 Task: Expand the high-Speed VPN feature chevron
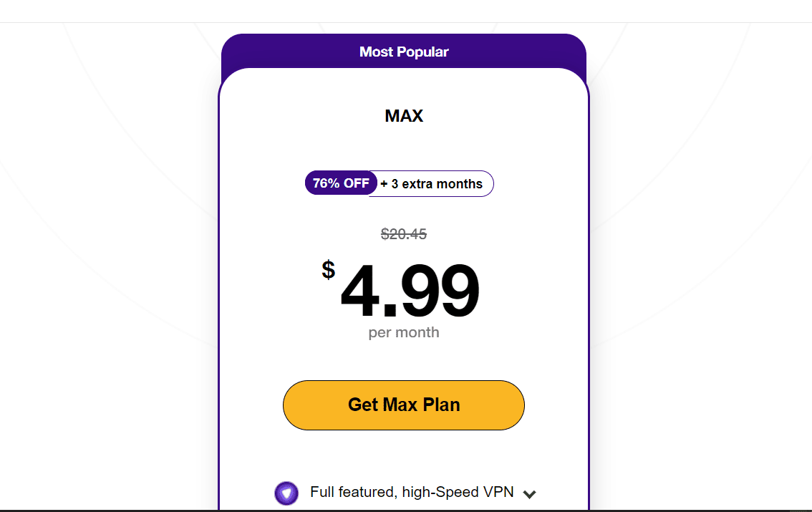(529, 494)
